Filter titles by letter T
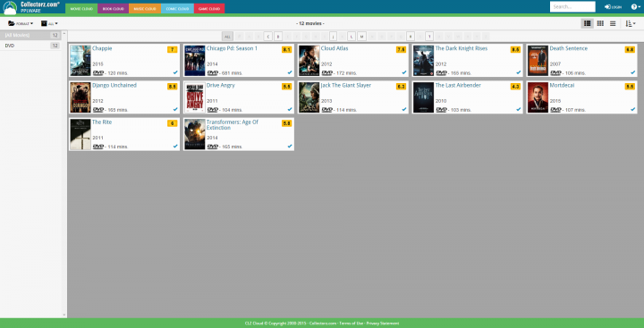This screenshot has width=644, height=328. [x=429, y=37]
